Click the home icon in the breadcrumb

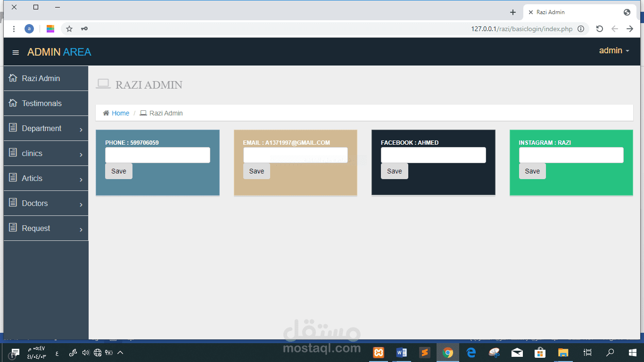pos(106,113)
